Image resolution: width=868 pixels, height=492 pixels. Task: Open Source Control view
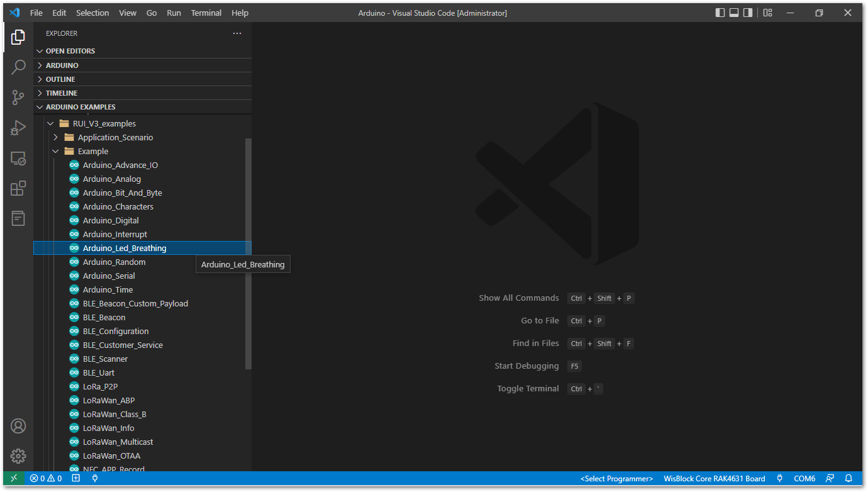(18, 97)
